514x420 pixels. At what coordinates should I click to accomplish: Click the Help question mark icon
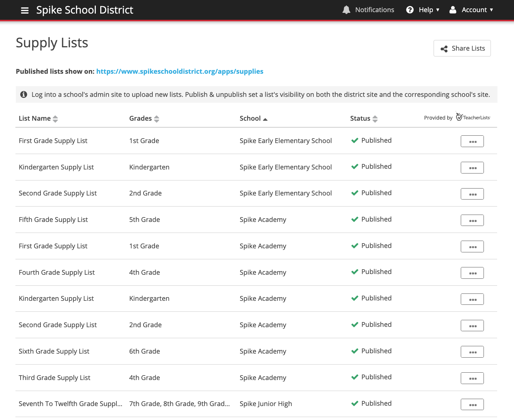pyautogui.click(x=410, y=10)
